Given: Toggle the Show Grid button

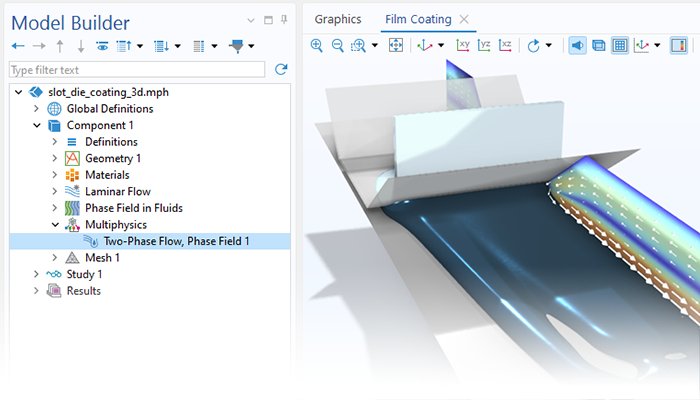Looking at the screenshot, I should click(x=620, y=45).
